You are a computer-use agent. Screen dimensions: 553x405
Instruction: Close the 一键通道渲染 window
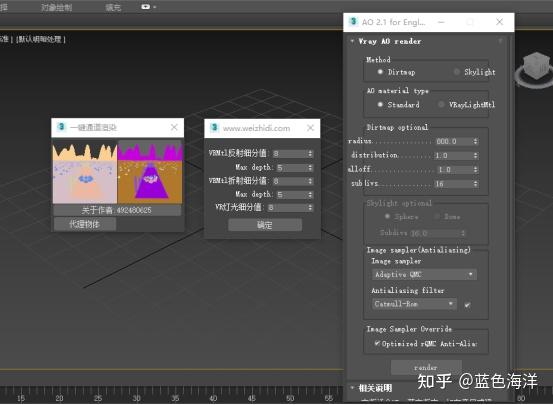click(174, 127)
